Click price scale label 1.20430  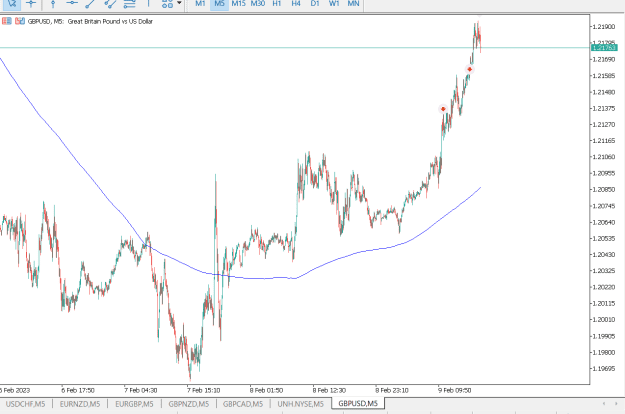[604, 255]
